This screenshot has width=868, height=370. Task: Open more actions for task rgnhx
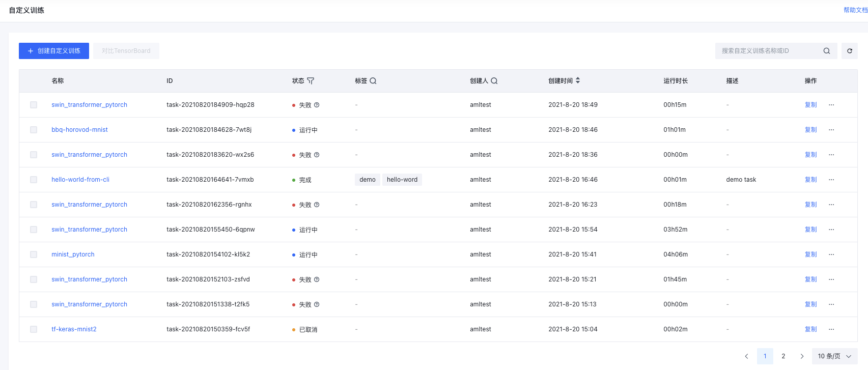click(x=831, y=205)
